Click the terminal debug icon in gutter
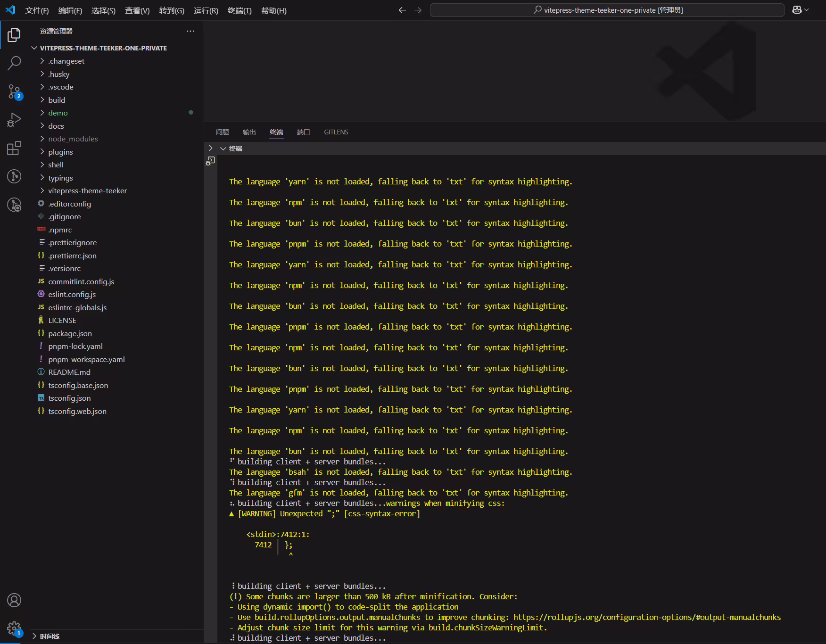The image size is (826, 644). point(210,161)
